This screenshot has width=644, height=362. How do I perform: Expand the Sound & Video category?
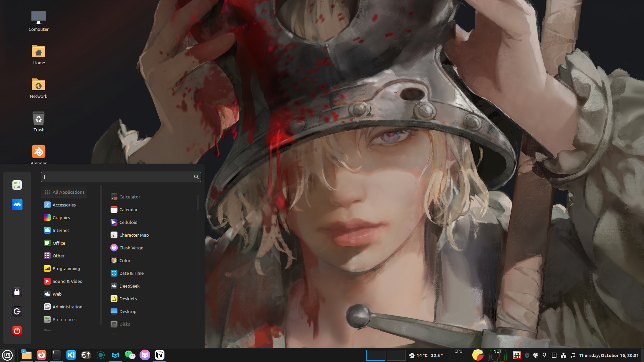click(x=67, y=281)
